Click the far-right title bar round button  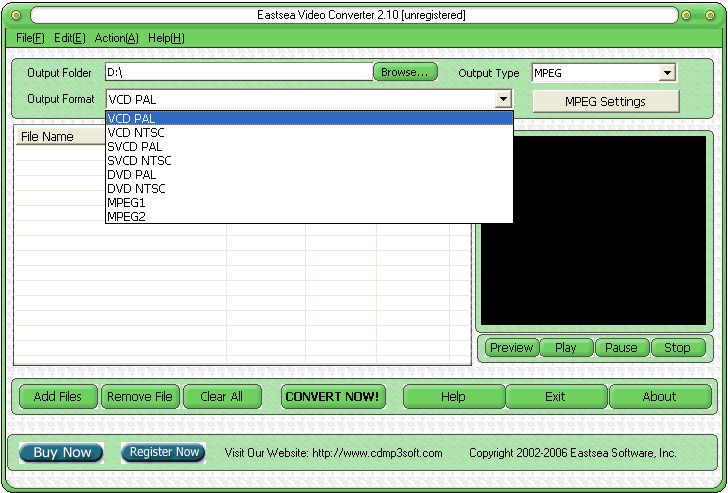click(710, 15)
